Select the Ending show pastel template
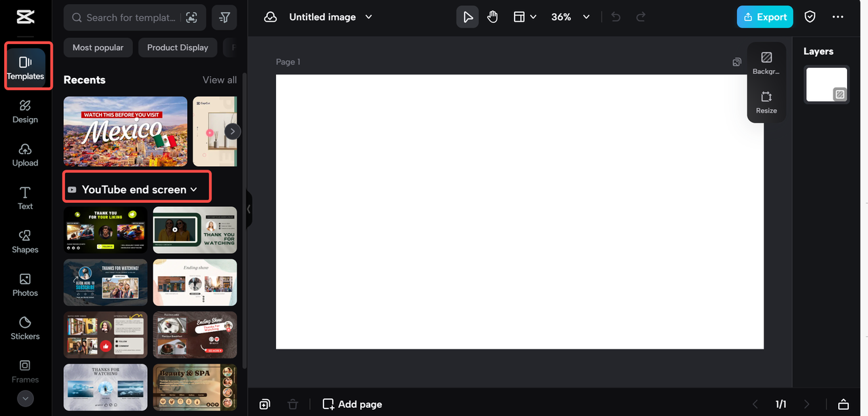 [195, 282]
